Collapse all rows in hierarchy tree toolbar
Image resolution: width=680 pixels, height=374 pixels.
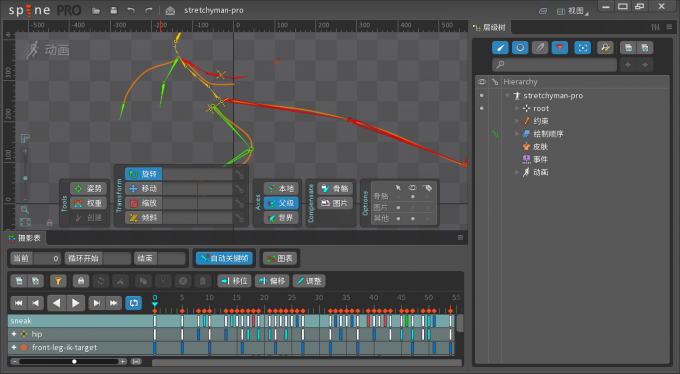[628, 48]
